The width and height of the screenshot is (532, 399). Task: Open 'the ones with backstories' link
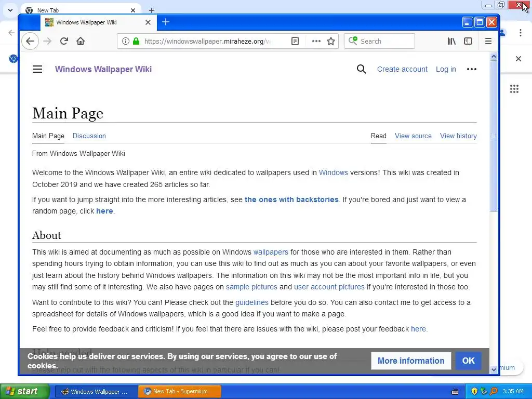tap(291, 199)
